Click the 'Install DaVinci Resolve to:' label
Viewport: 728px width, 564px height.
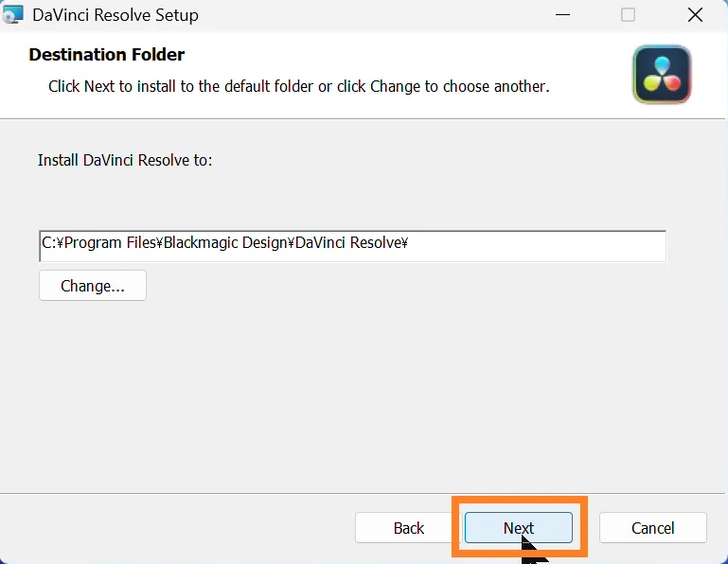coord(125,160)
